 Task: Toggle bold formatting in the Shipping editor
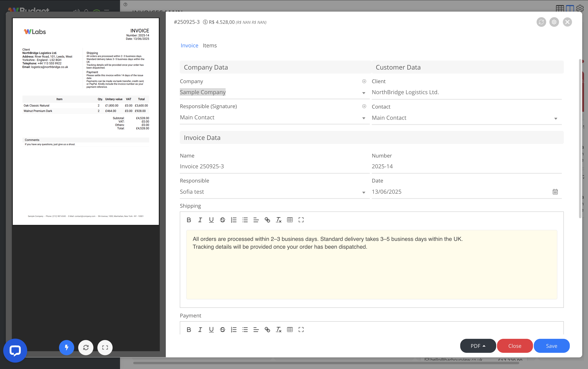click(189, 220)
